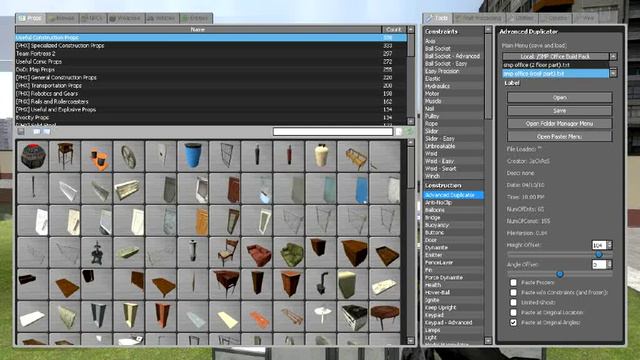
Task: Click the green icon beside search field
Action: click(409, 131)
